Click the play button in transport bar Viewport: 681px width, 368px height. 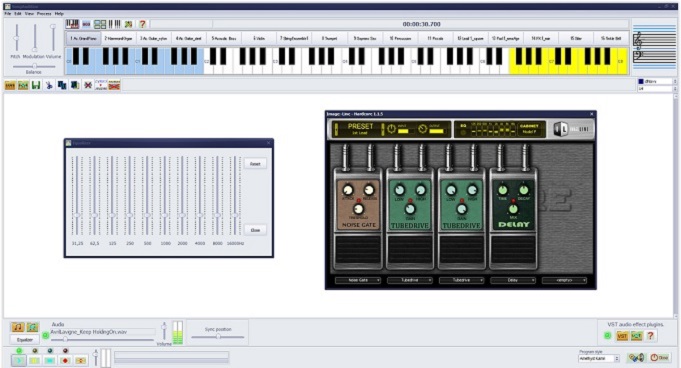[19, 360]
